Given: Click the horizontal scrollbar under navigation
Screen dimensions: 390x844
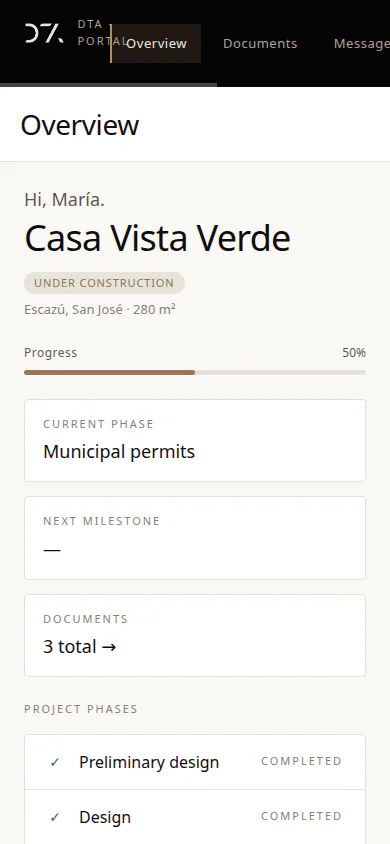Looking at the screenshot, I should pyautogui.click(x=108, y=85).
